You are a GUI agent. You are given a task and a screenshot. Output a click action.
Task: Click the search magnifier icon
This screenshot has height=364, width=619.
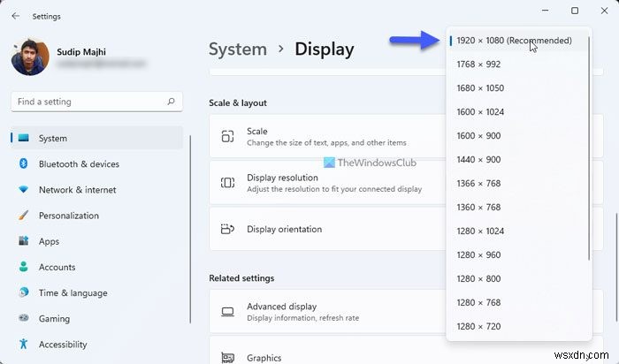coord(171,102)
